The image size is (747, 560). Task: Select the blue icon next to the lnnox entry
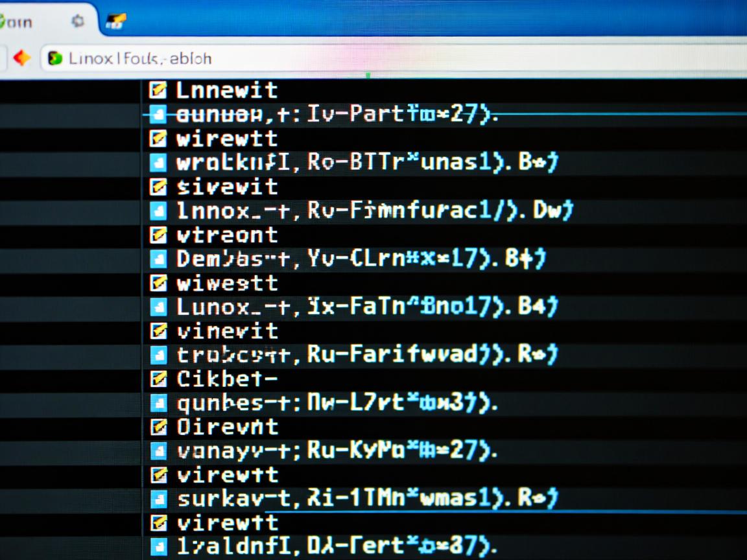click(x=158, y=210)
